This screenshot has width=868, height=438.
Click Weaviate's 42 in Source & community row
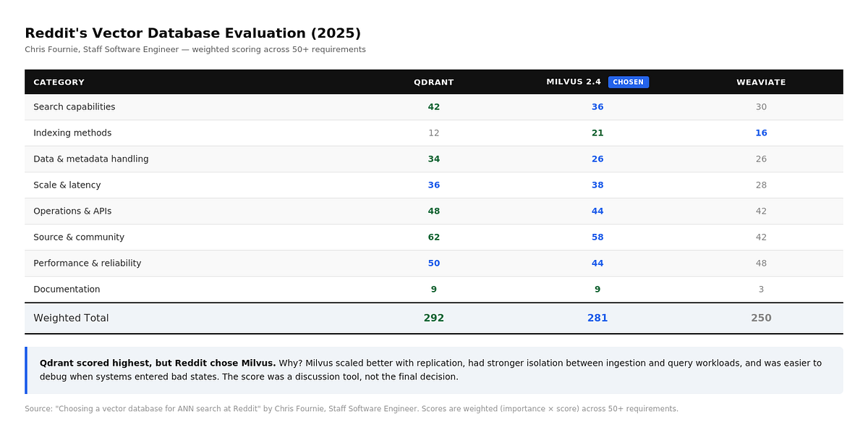761,237
